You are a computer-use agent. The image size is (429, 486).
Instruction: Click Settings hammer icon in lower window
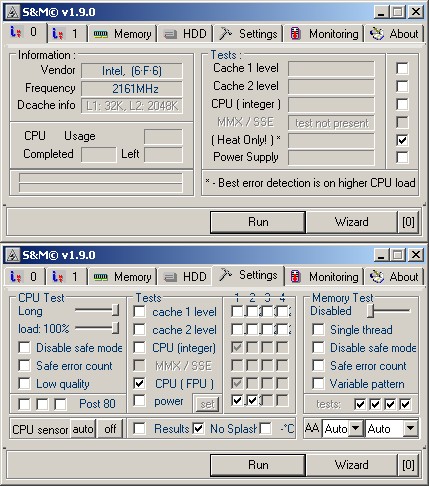(x=226, y=275)
